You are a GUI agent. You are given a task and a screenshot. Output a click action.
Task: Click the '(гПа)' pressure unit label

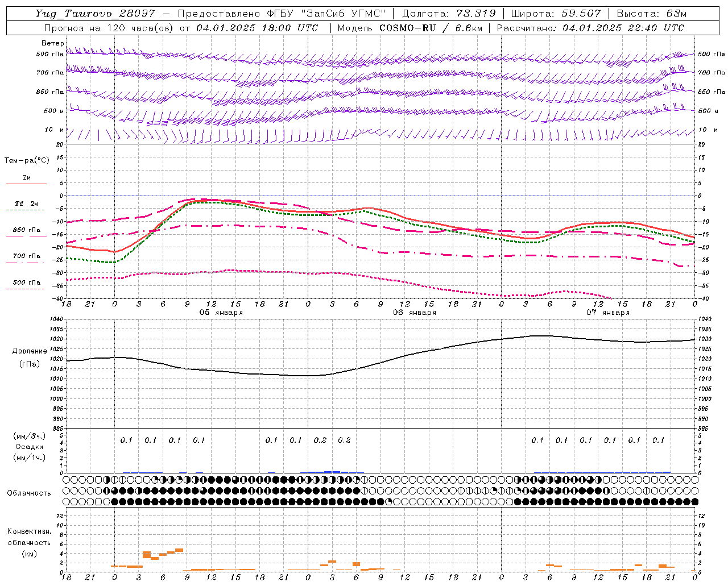pyautogui.click(x=30, y=364)
